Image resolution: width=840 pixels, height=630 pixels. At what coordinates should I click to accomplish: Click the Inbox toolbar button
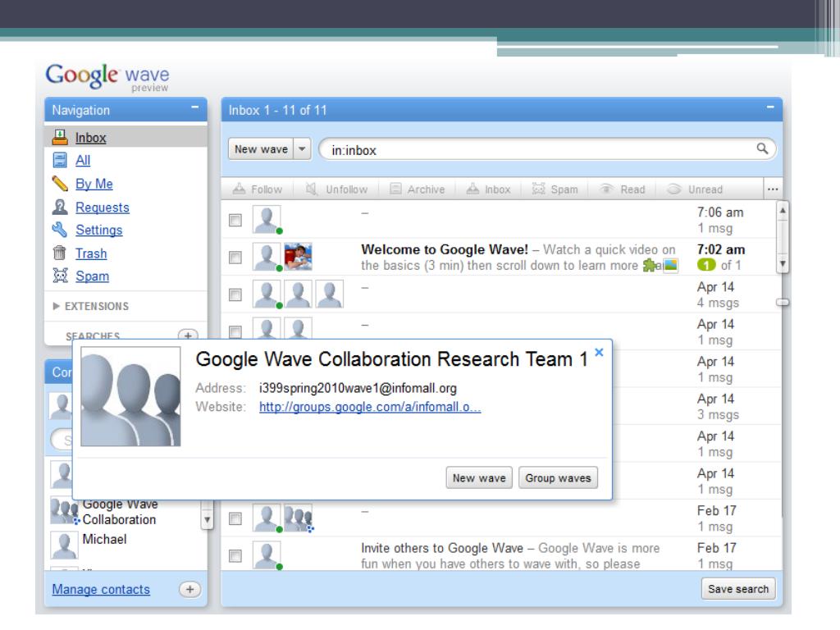[x=488, y=189]
